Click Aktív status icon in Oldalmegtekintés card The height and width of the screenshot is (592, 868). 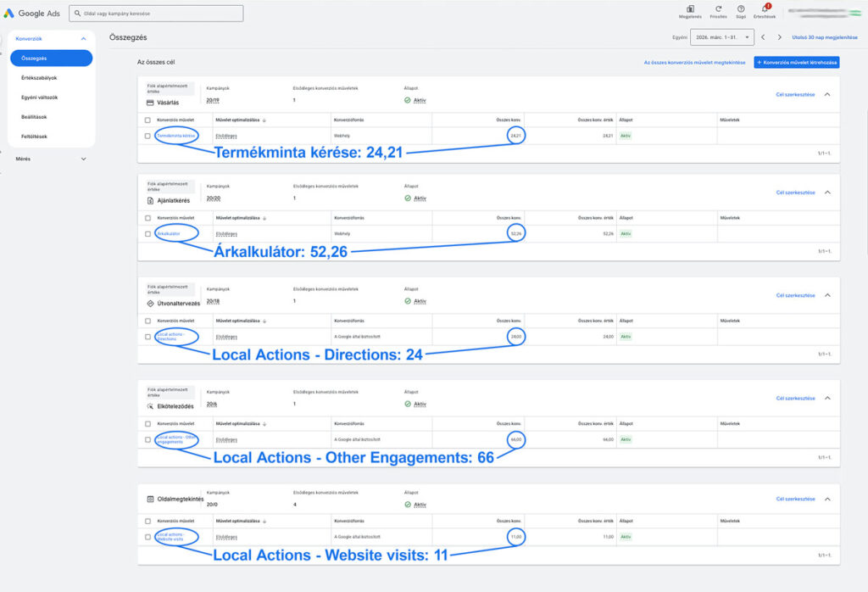408,505
